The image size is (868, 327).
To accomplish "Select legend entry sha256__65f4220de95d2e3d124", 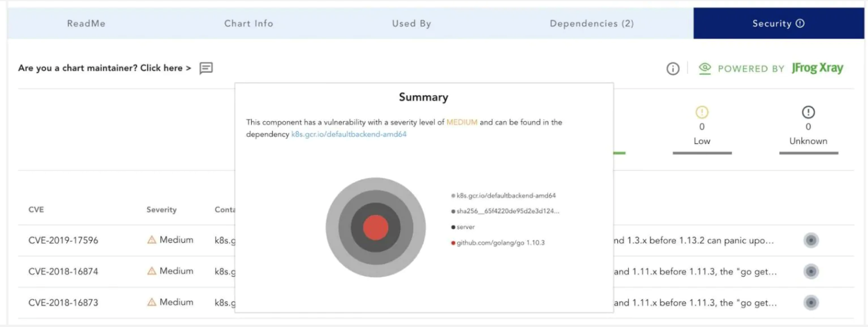I will click(508, 211).
